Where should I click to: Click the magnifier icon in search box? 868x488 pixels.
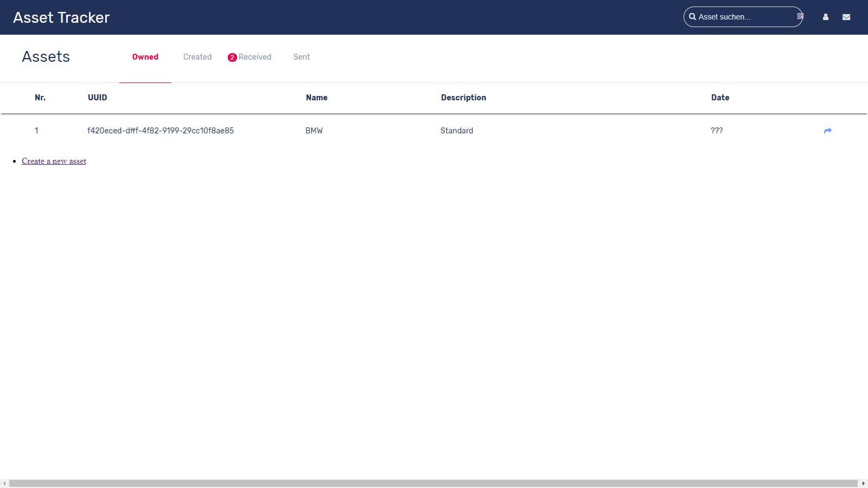point(692,17)
